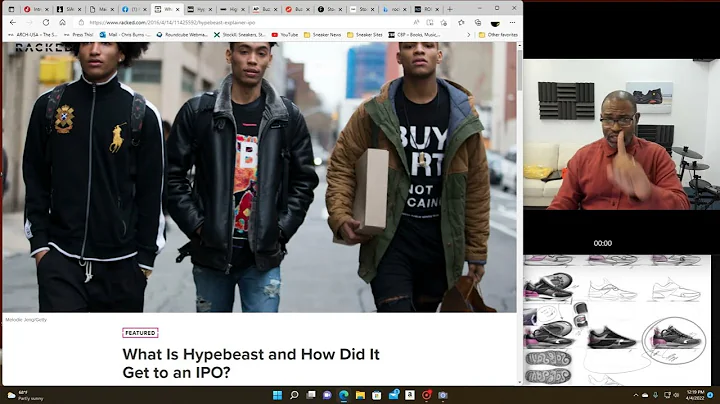The width and height of the screenshot is (720, 404).
Task: Click the hero photo of three men
Action: point(259,177)
